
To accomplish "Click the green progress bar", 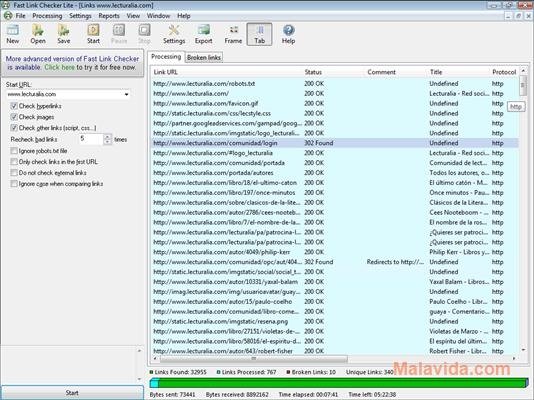I will coord(339,383).
